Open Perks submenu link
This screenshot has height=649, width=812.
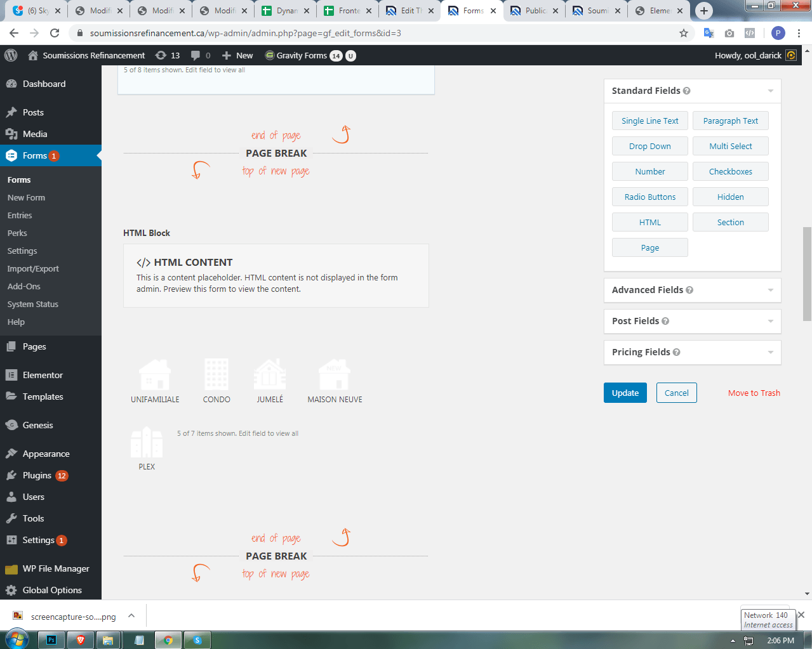[17, 233]
